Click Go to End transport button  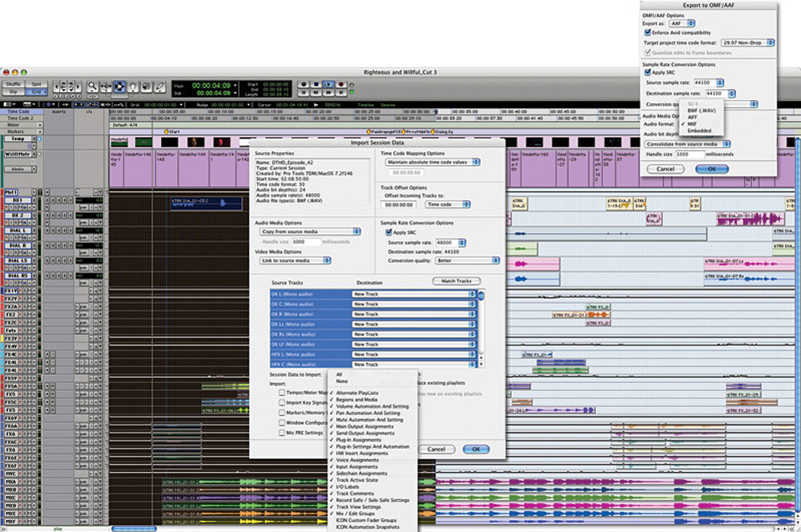click(x=340, y=92)
